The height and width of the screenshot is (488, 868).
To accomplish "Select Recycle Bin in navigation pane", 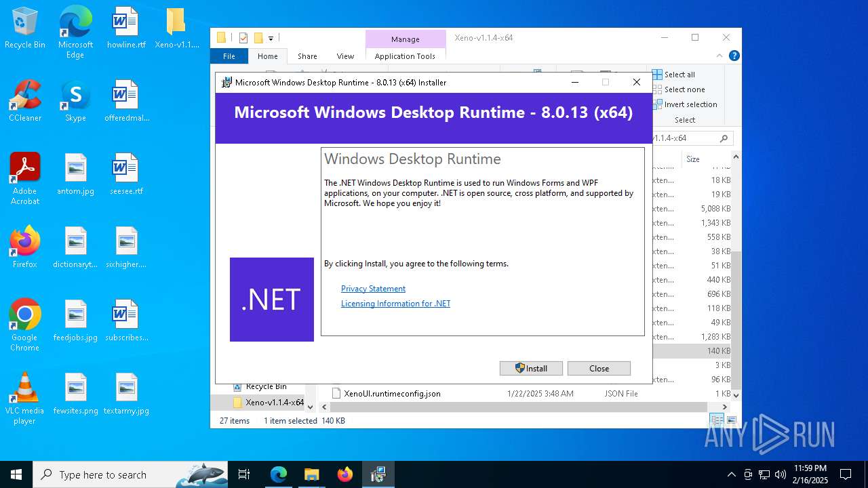I will (x=266, y=386).
